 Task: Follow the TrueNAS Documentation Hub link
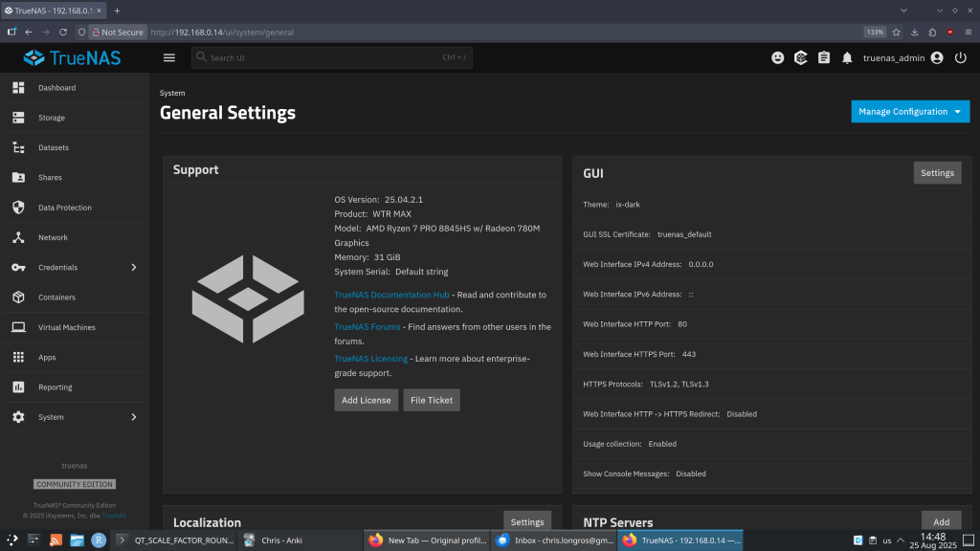pos(391,295)
